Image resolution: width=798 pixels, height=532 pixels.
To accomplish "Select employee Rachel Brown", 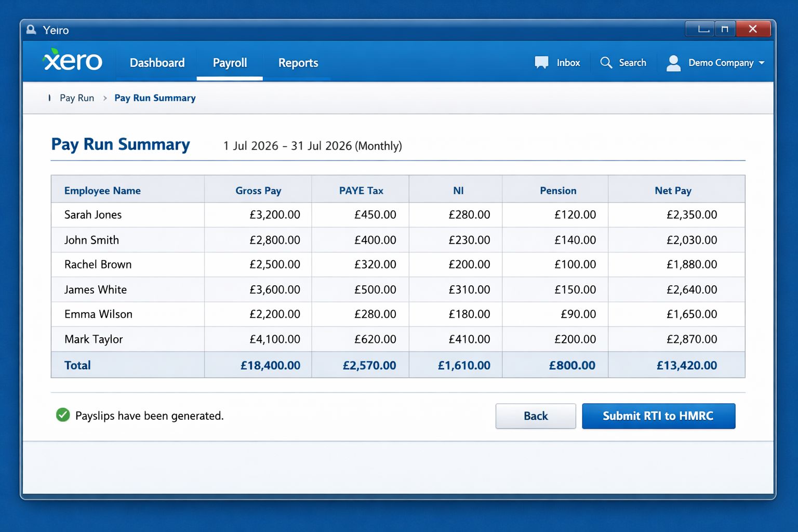I will pyautogui.click(x=98, y=264).
